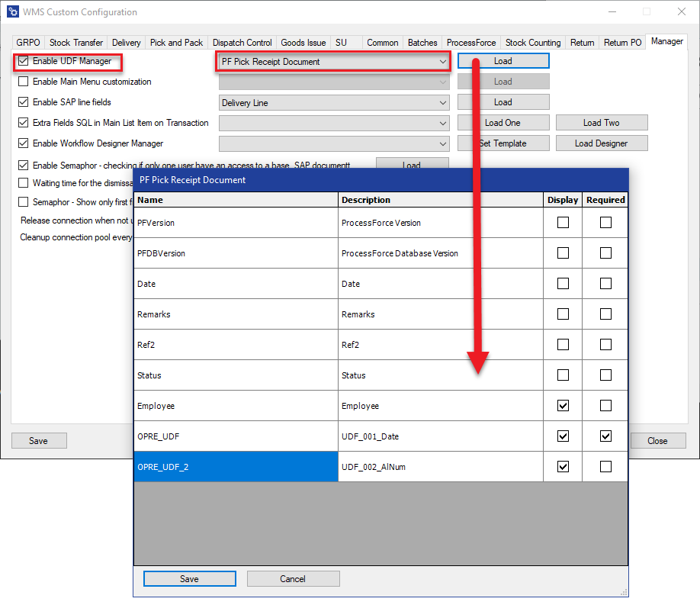Click the Load Designer button
Screen dimensions: 700x605
(601, 143)
